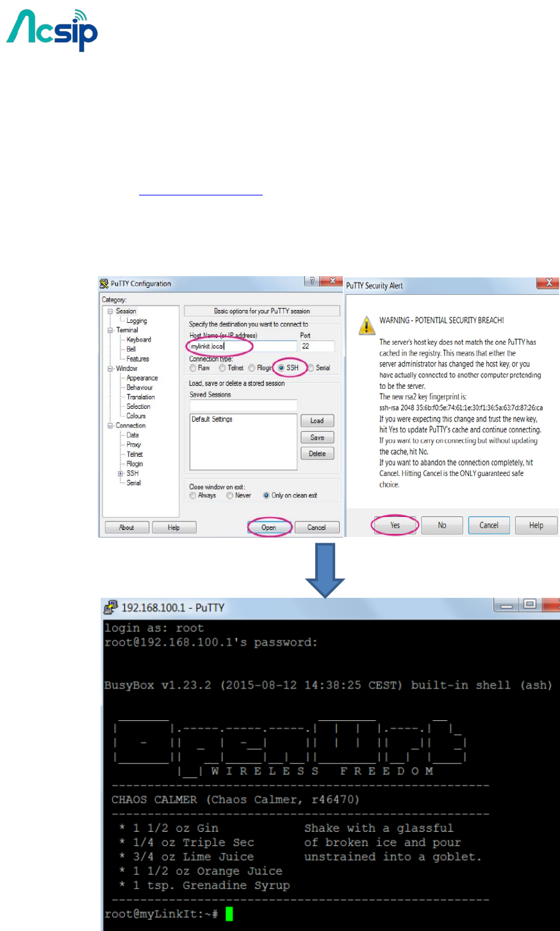Select Default Settings in saved sessions list

[212, 419]
